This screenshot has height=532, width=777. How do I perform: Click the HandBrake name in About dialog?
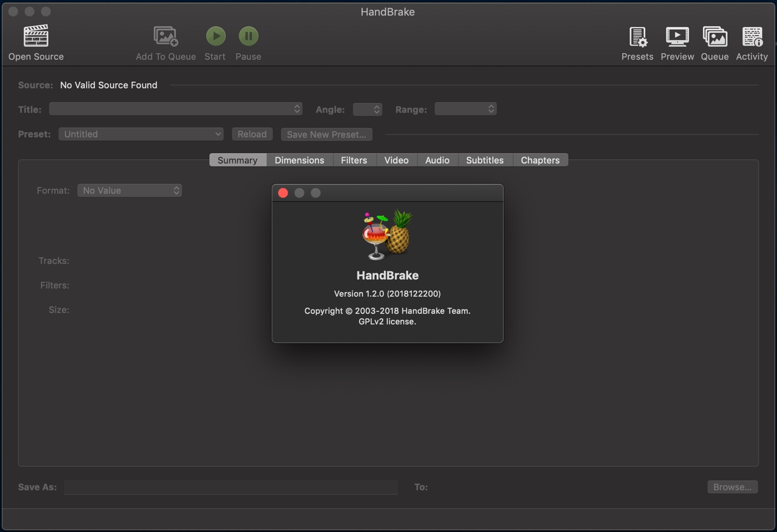click(387, 276)
